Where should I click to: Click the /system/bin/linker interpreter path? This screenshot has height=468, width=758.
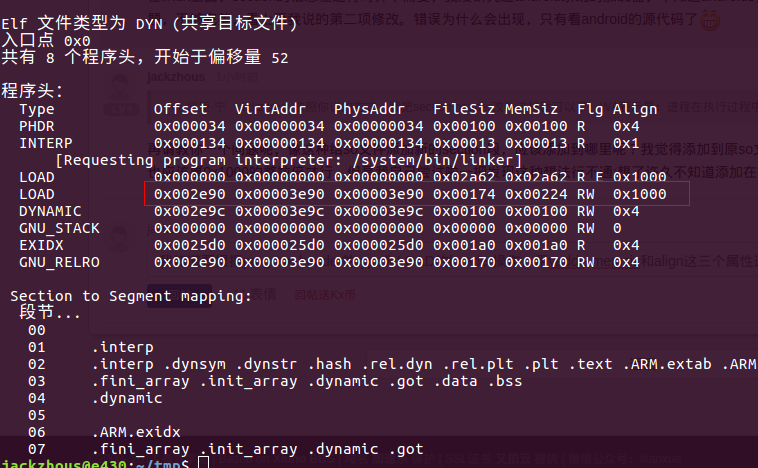441,160
